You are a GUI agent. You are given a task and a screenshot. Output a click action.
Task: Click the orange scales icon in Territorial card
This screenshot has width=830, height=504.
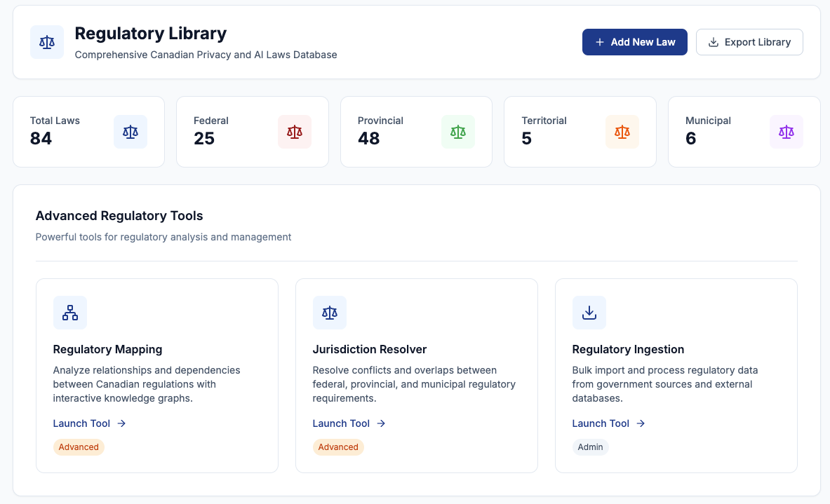coord(622,132)
